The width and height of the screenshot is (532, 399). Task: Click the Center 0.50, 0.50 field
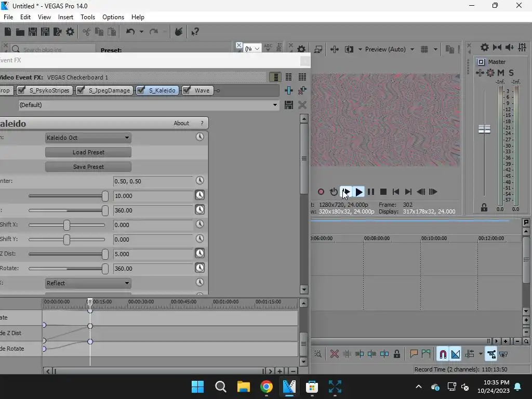point(153,181)
